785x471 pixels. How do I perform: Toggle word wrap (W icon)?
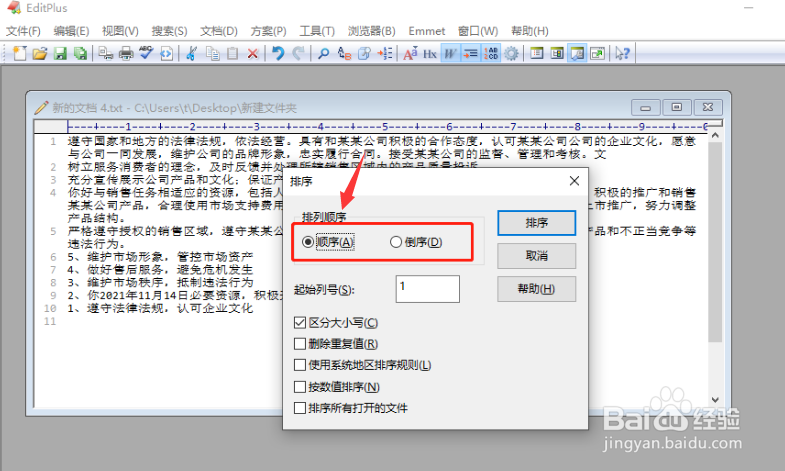451,53
